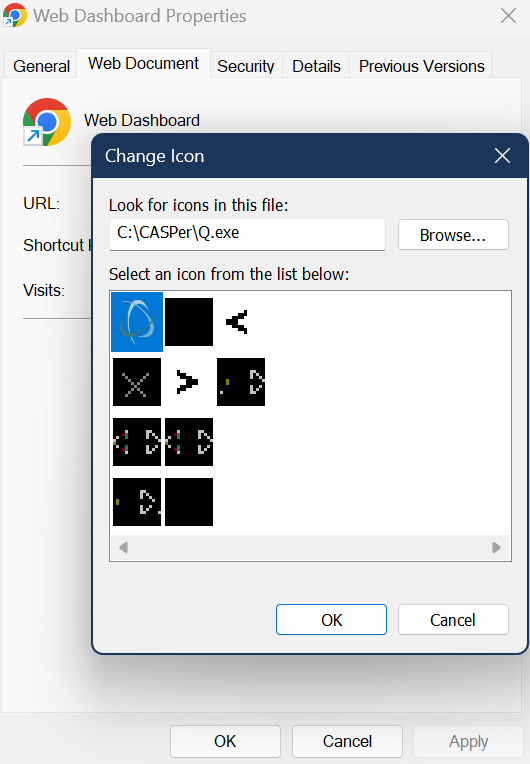Choose the solid black square in bottom row
The height and width of the screenshot is (764, 530).
(x=189, y=502)
